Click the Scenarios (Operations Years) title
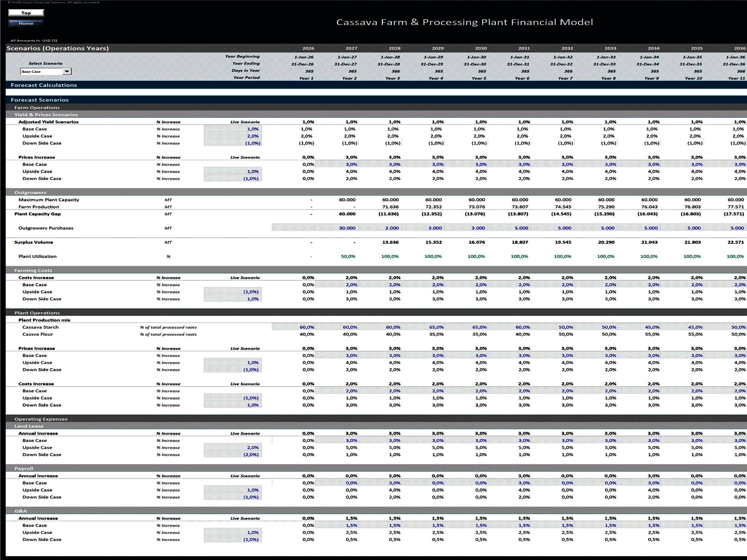 click(x=58, y=48)
